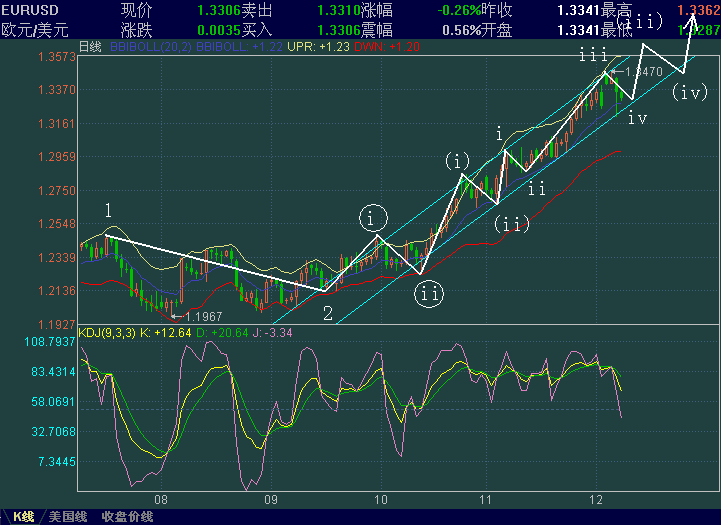Switch to the K线 tab

[23, 517]
